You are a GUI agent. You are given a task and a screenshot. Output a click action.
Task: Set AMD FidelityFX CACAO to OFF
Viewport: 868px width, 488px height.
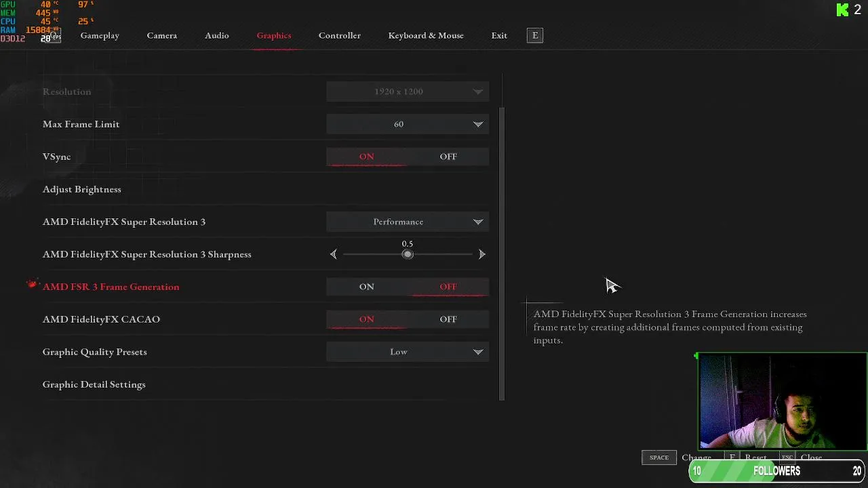coord(448,319)
